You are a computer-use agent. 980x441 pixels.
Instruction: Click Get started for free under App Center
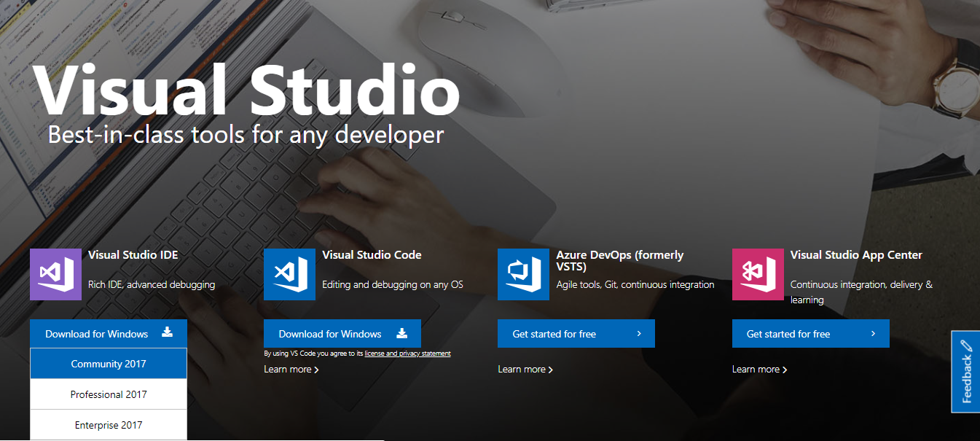pos(811,334)
